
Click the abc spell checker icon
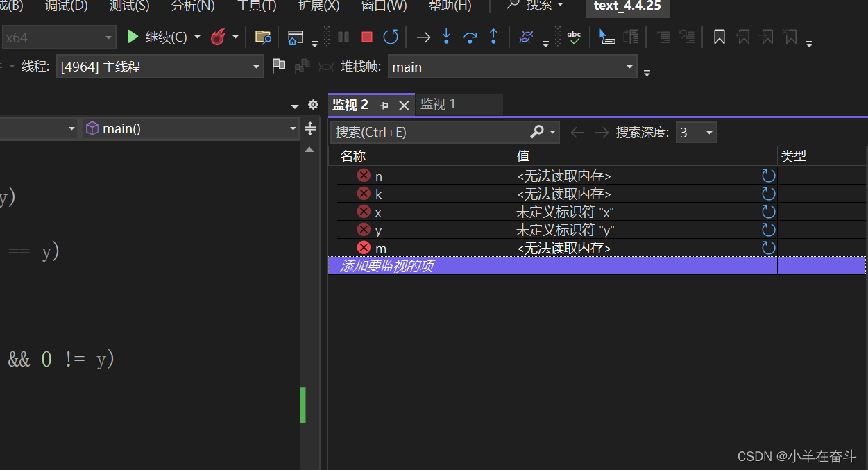574,37
